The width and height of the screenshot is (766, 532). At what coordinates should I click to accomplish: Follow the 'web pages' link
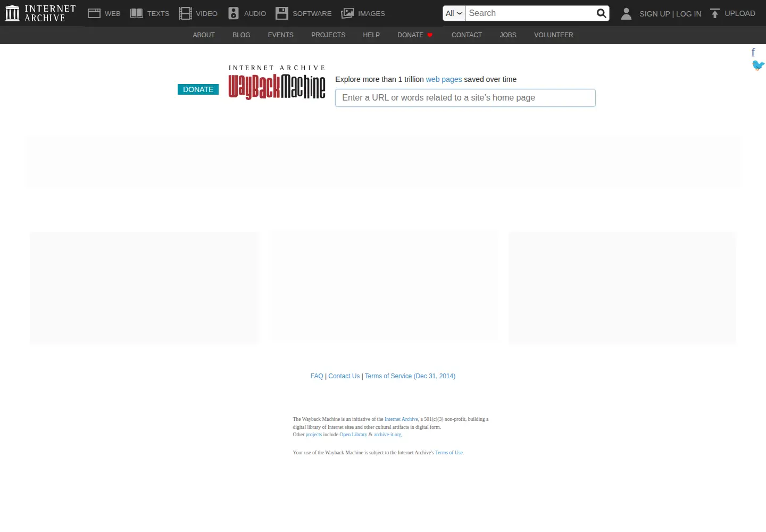tap(444, 79)
